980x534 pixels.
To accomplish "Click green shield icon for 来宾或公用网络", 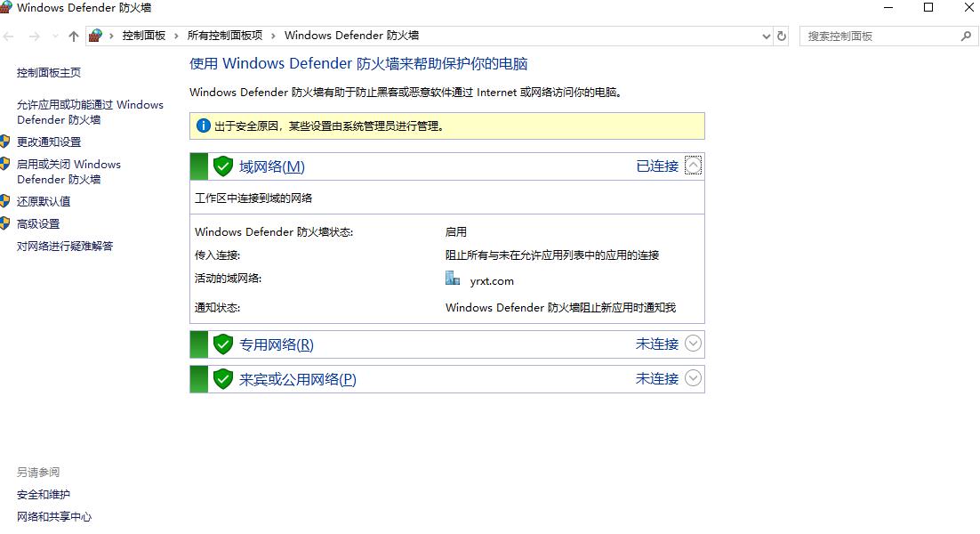I will click(223, 379).
